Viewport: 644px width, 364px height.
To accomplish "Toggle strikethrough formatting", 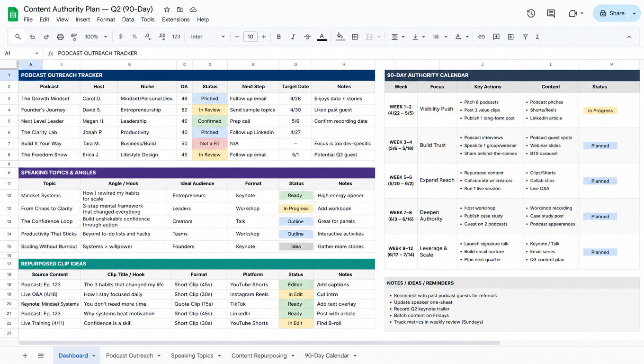I will pos(307,36).
